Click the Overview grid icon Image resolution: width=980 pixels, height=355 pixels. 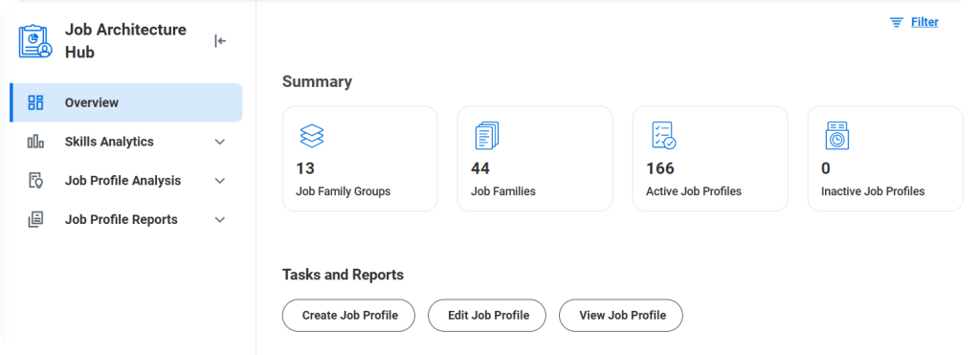[x=36, y=102]
